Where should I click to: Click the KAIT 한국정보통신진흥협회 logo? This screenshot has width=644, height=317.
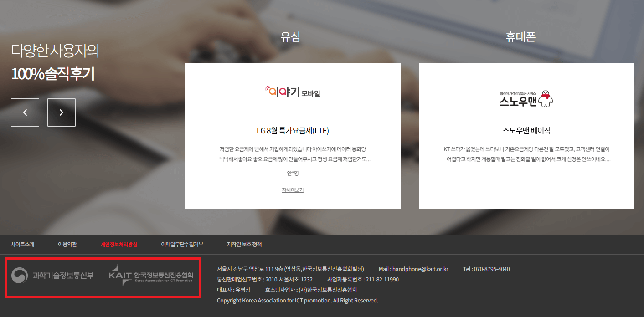click(151, 276)
